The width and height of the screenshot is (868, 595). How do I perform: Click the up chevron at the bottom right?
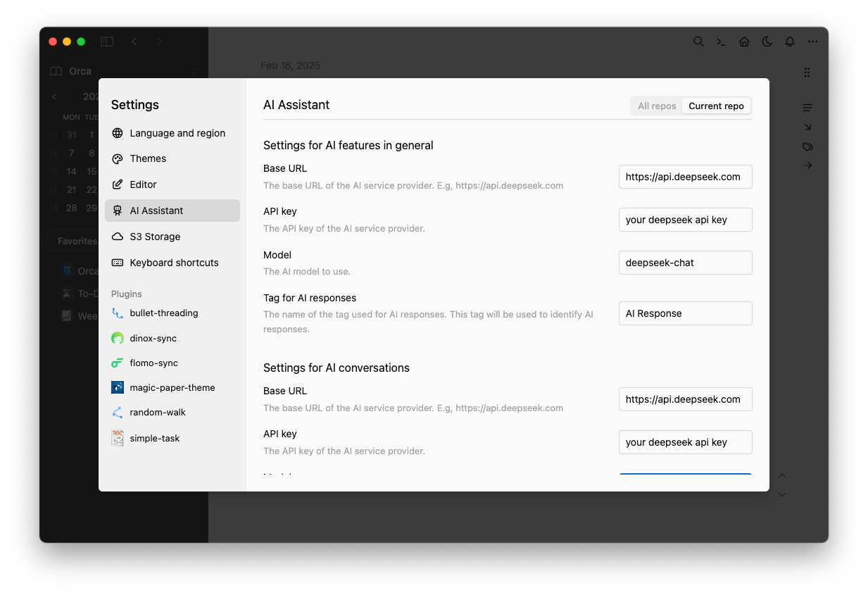pos(781,476)
